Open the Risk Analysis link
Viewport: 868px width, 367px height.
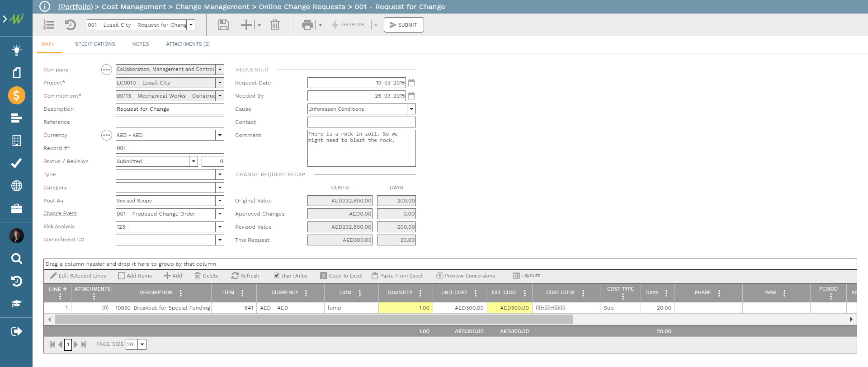click(59, 226)
